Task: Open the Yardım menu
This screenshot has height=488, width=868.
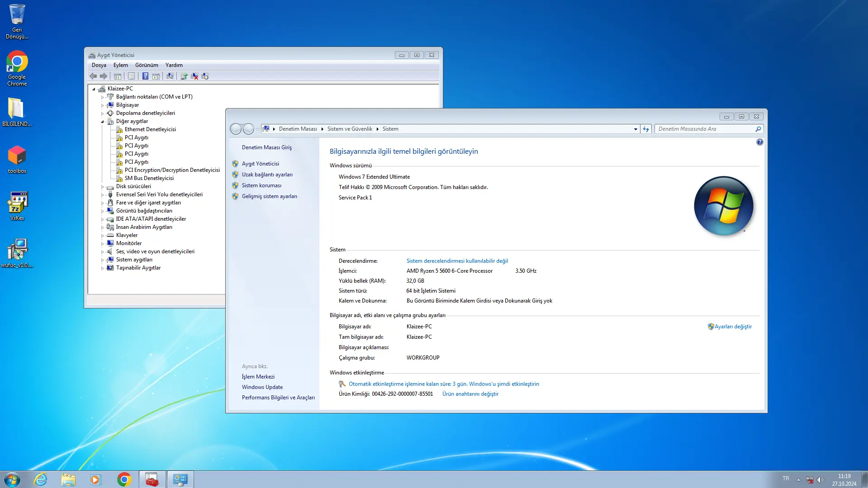Action: click(174, 65)
